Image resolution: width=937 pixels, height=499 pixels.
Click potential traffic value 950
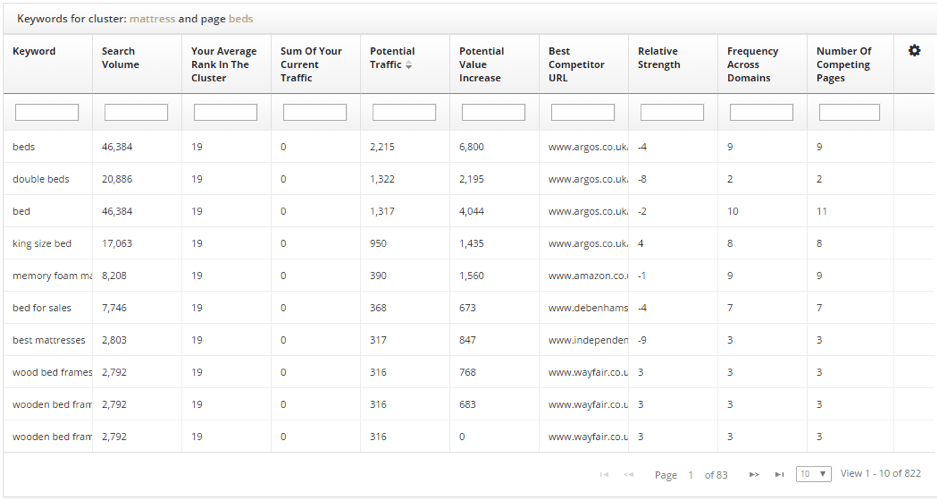(378, 244)
